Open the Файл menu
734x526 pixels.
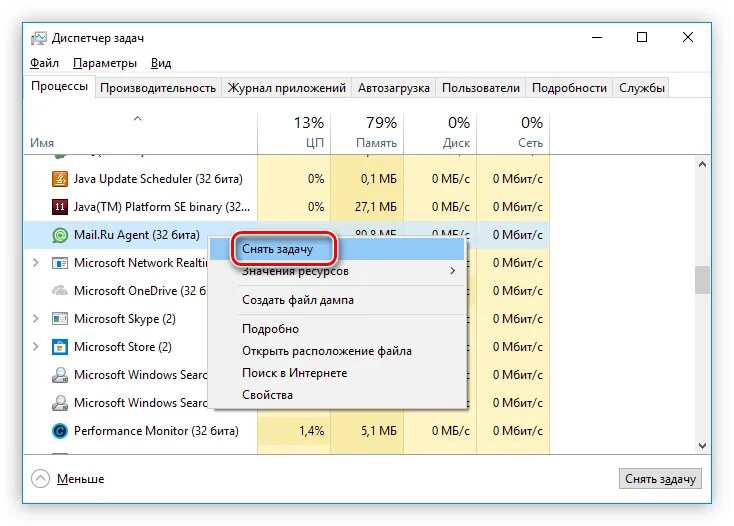(44, 63)
